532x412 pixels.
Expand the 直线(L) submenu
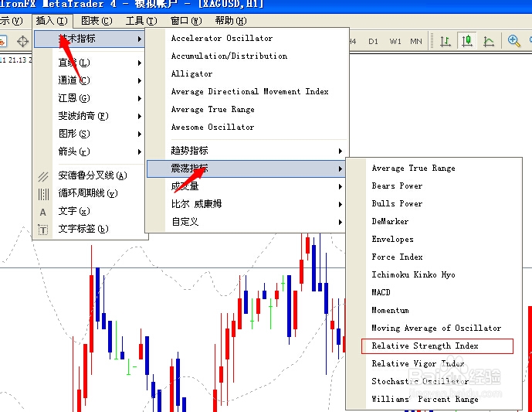click(x=90, y=63)
